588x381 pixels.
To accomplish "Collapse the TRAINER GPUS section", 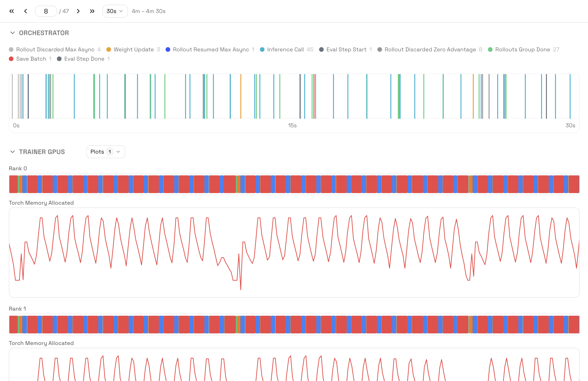I will (x=13, y=152).
